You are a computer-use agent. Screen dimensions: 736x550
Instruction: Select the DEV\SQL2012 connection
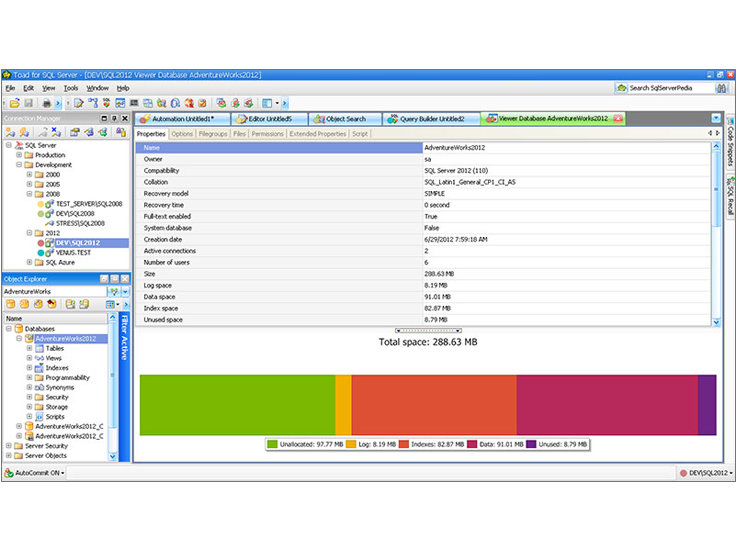(x=78, y=243)
